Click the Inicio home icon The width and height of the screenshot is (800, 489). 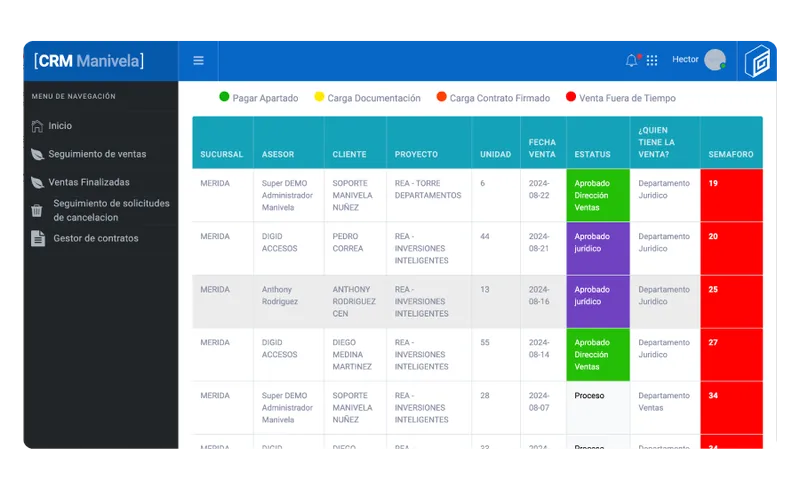pyautogui.click(x=37, y=126)
